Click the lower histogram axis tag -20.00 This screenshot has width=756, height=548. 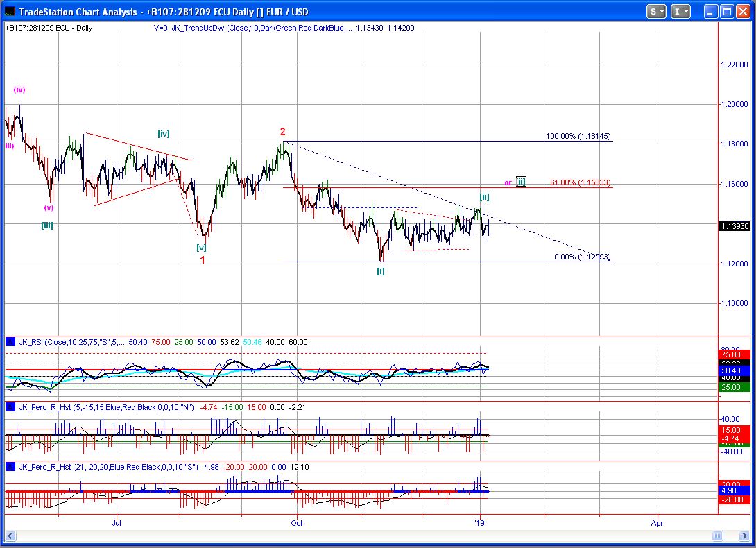point(734,499)
